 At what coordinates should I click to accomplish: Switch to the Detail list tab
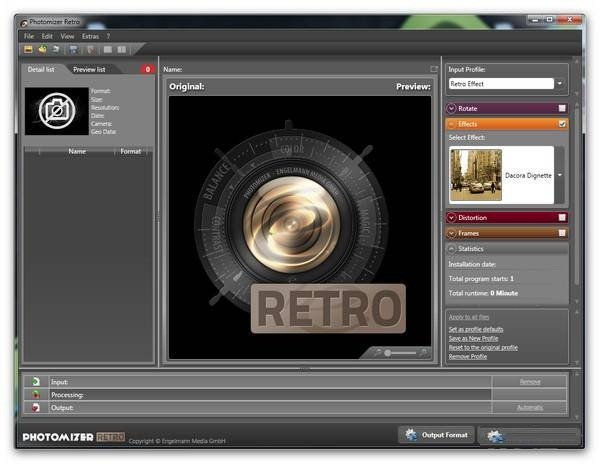pos(41,69)
